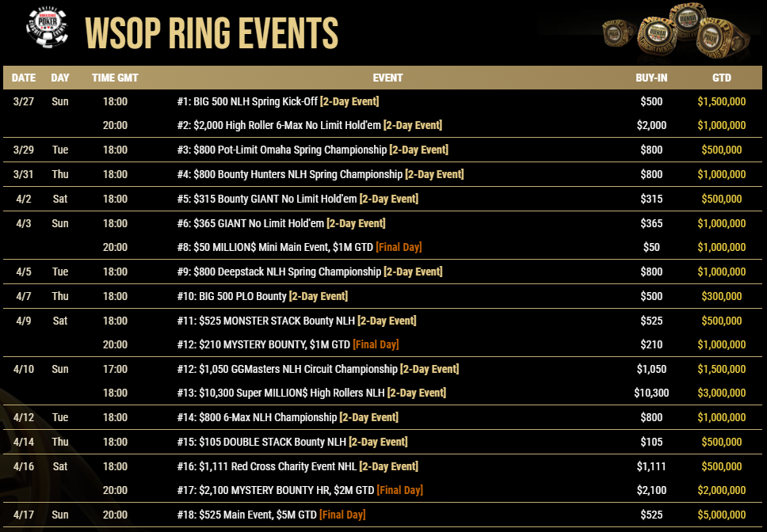Image resolution: width=767 pixels, height=532 pixels.
Task: Open event #8 MILLION$ Mini Main Event
Action: coord(299,247)
